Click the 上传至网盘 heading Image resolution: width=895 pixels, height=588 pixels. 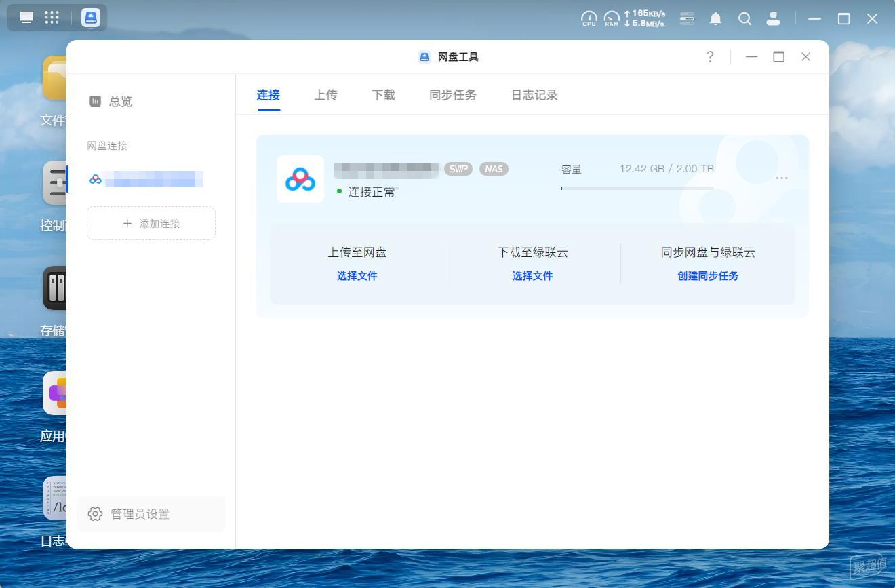click(x=357, y=252)
